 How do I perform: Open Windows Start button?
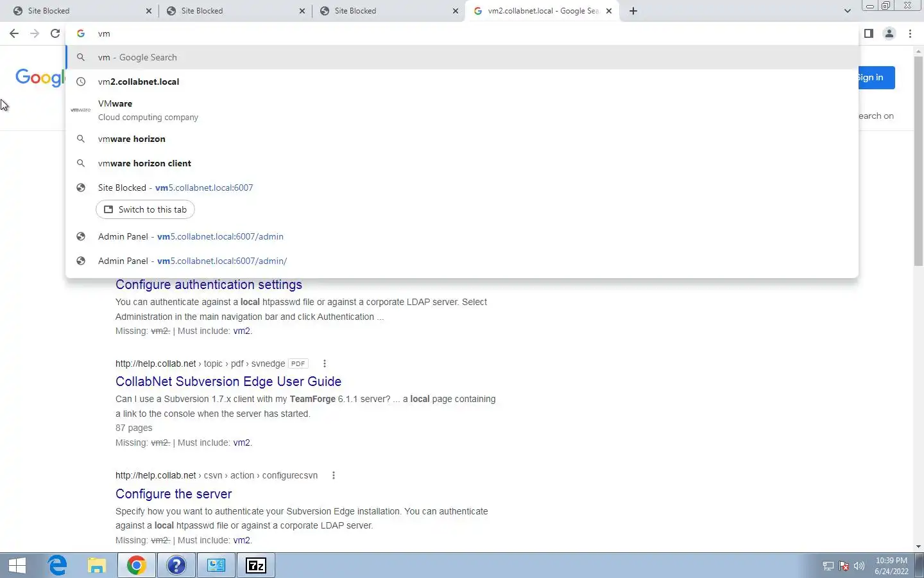(x=17, y=565)
